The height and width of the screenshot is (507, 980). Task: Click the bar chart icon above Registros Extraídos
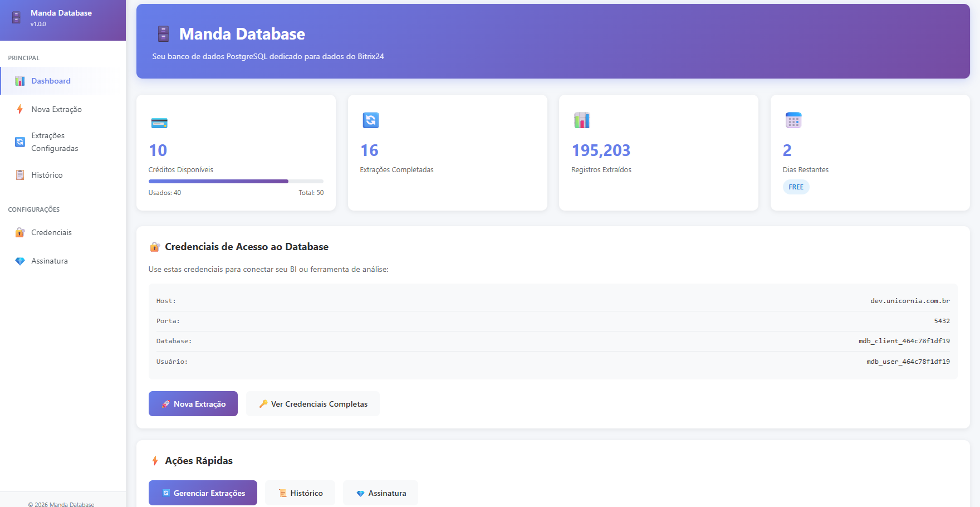[x=582, y=120]
